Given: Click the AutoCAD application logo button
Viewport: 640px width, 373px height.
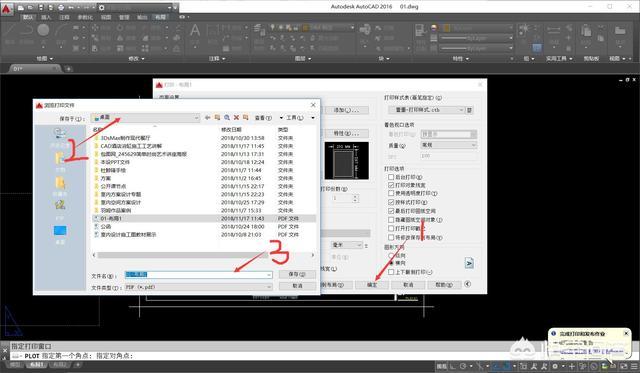Looking at the screenshot, I should 7,9.
